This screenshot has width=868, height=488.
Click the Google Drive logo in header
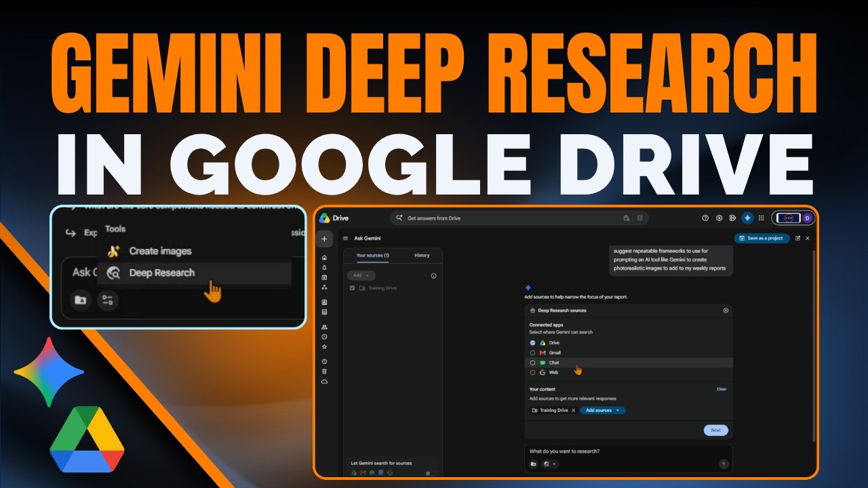pyautogui.click(x=325, y=218)
